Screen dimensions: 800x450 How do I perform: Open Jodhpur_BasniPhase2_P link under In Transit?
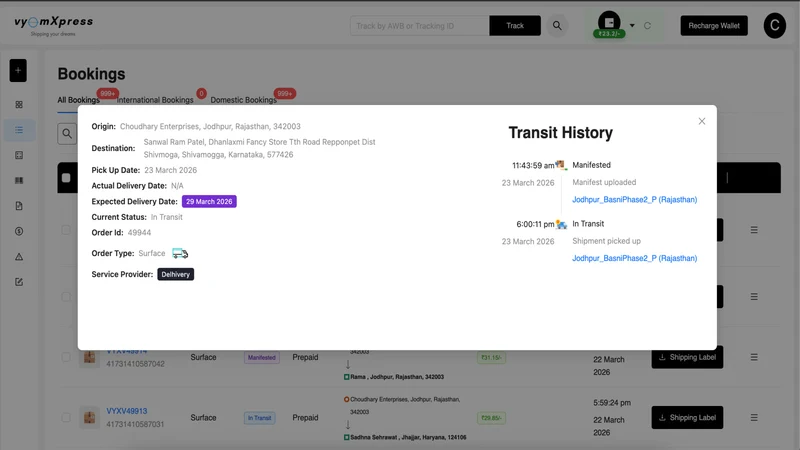coord(634,258)
